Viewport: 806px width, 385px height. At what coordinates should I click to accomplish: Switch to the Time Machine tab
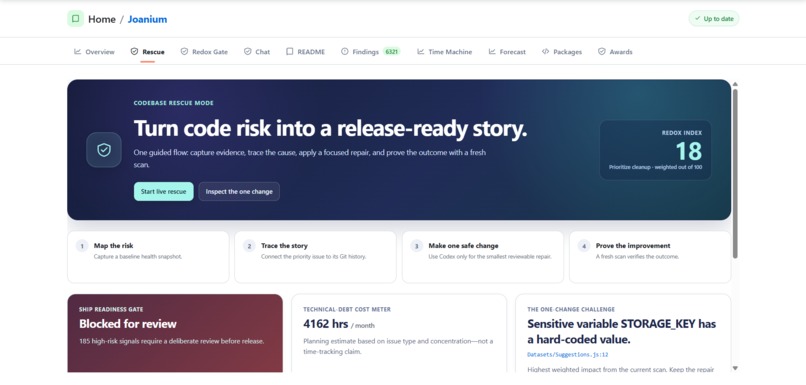click(x=444, y=52)
